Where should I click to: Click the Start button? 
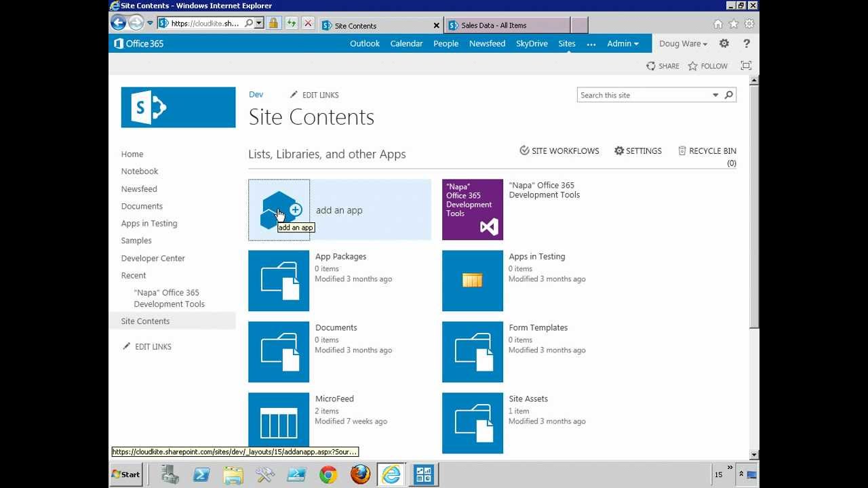pos(126,474)
